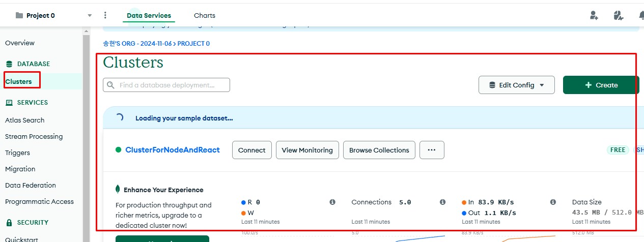Open invite user icon in header
The width and height of the screenshot is (644, 242).
594,15
